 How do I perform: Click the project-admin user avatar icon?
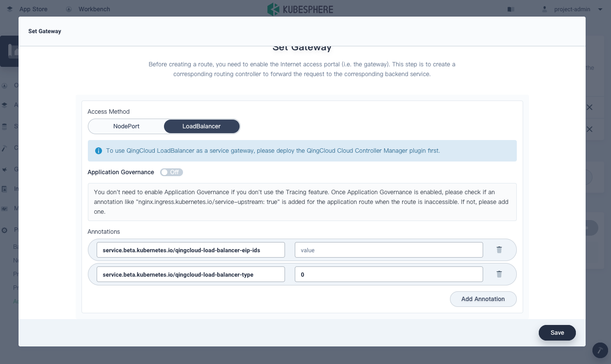click(545, 9)
